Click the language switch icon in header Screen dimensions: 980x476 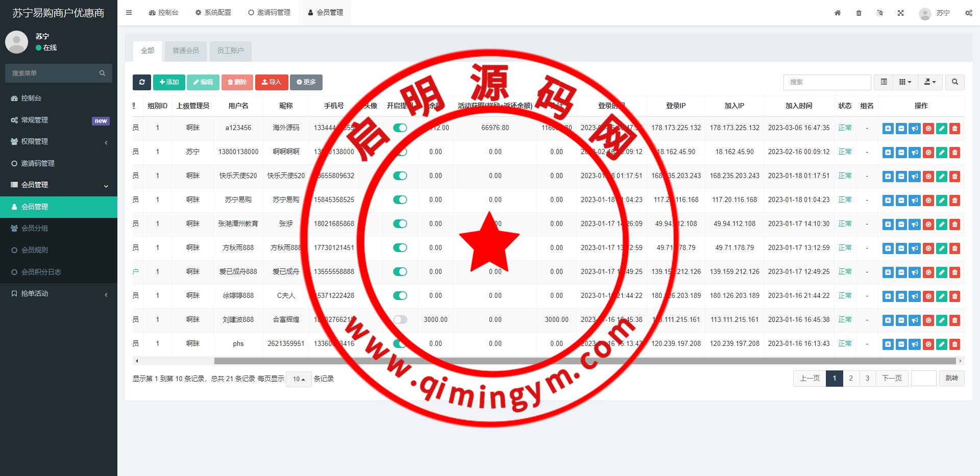(879, 13)
